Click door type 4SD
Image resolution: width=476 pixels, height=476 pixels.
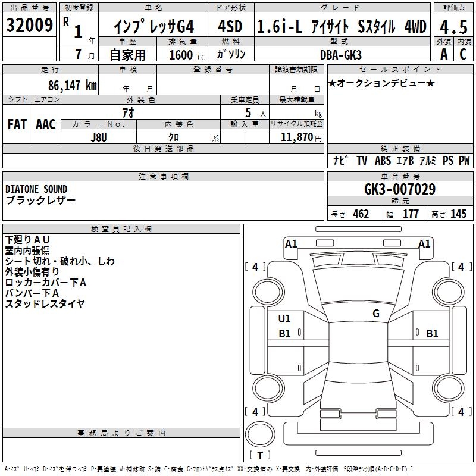click(x=230, y=26)
